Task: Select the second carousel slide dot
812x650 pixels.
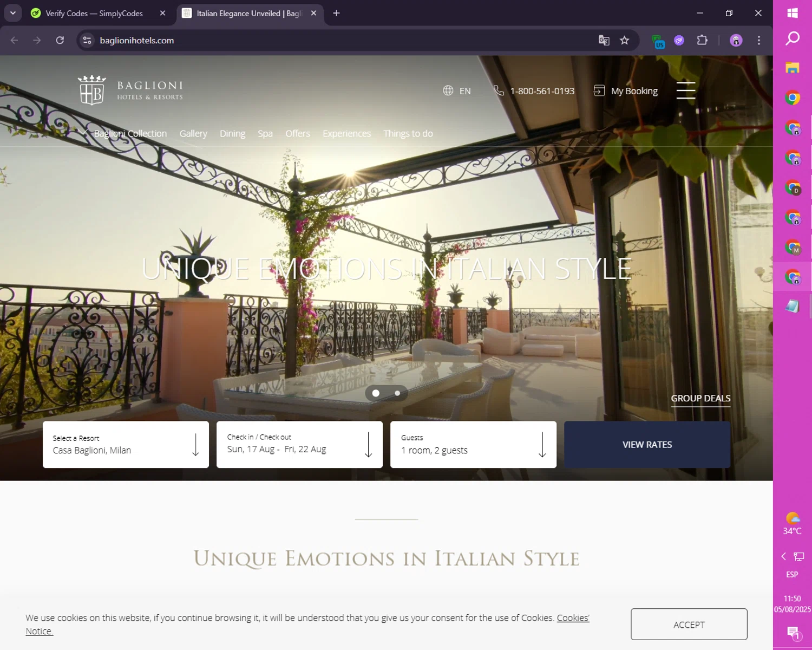Action: 397,393
